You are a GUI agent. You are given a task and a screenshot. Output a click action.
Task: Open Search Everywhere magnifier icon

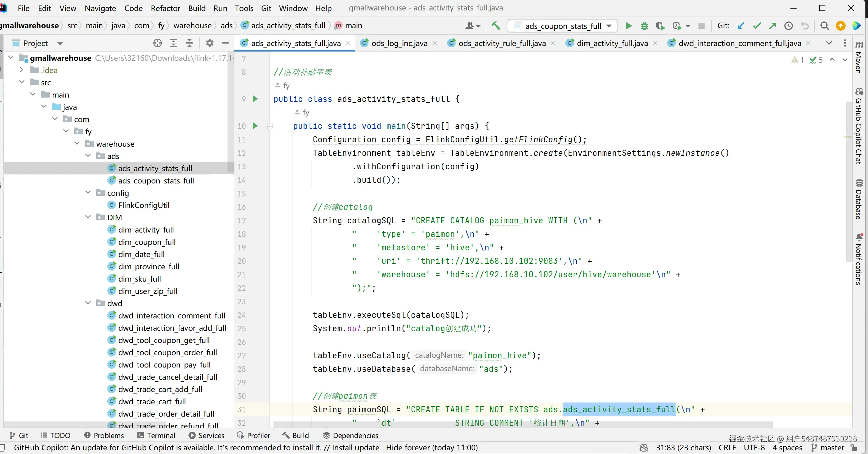824,26
